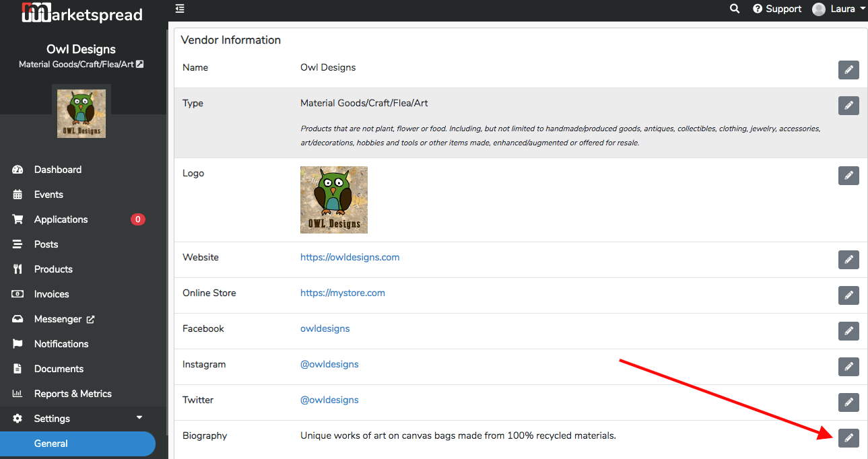Click edit pencil for Online Store
This screenshot has width=868, height=459.
pyautogui.click(x=848, y=295)
